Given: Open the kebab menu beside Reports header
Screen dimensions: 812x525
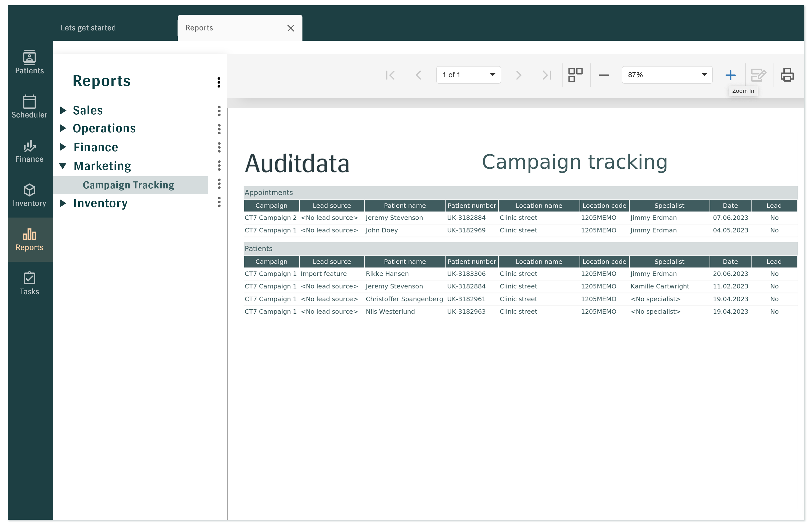Looking at the screenshot, I should [219, 82].
